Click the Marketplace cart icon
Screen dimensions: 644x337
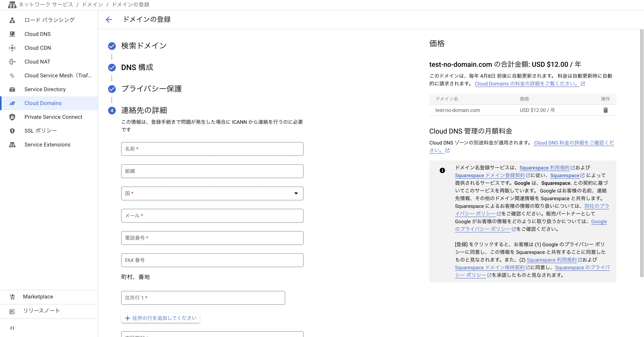(12, 297)
